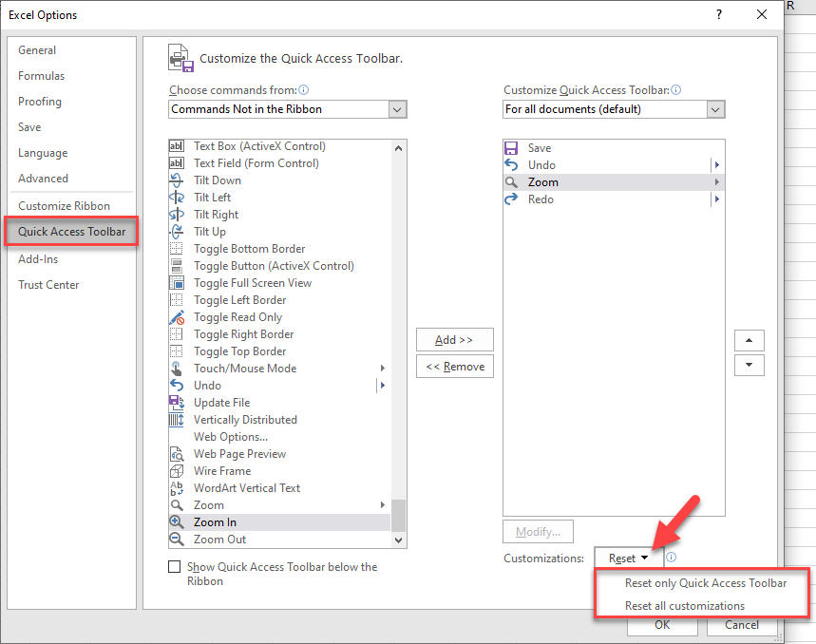Select Web Page Preview icon
816x644 pixels.
[177, 454]
